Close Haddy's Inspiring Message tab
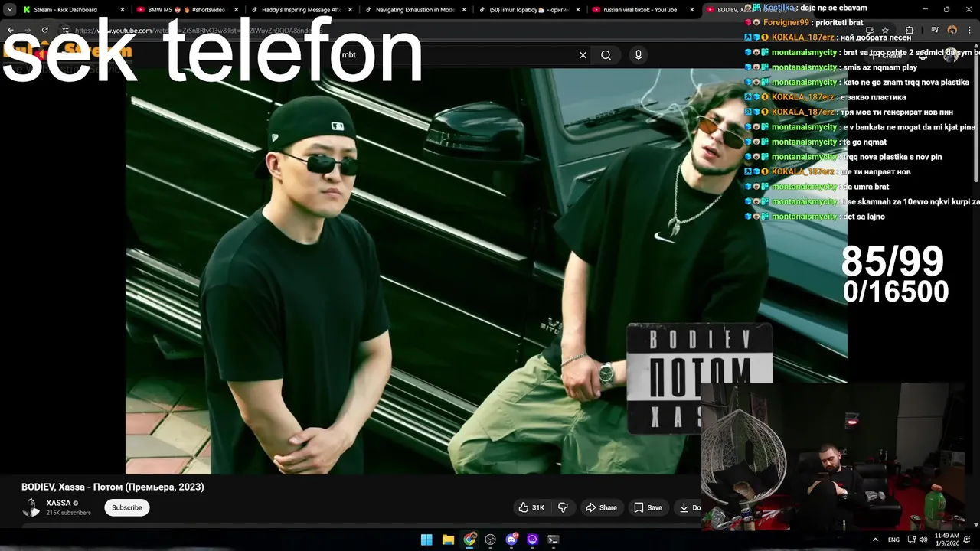Viewport: 980px width, 551px height. click(350, 10)
